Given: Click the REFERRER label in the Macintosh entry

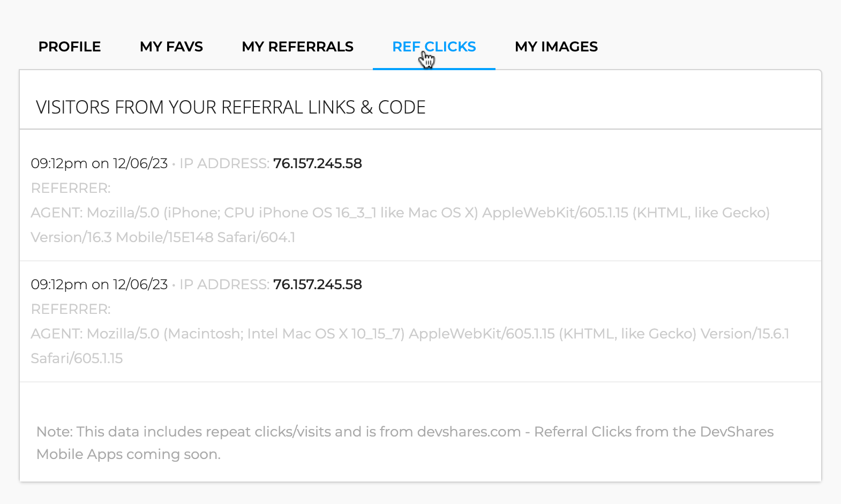Looking at the screenshot, I should pos(71,309).
